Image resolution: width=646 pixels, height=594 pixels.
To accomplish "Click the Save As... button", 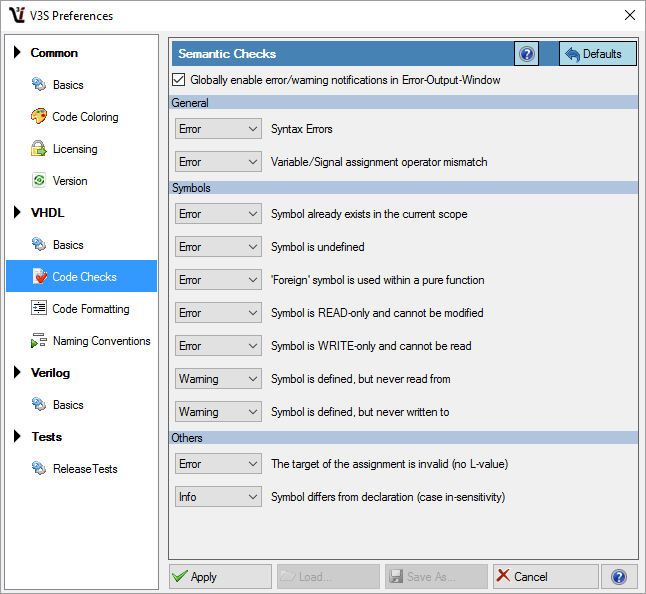I will (x=436, y=576).
